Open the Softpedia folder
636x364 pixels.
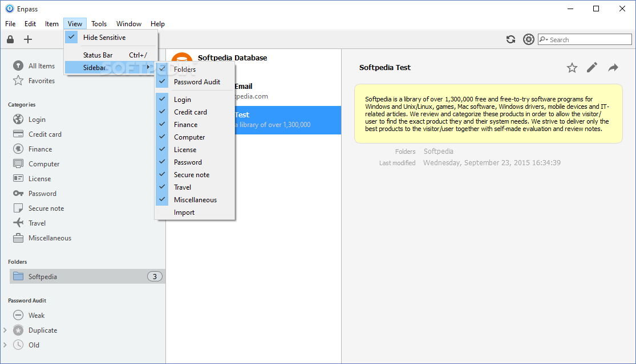87,276
